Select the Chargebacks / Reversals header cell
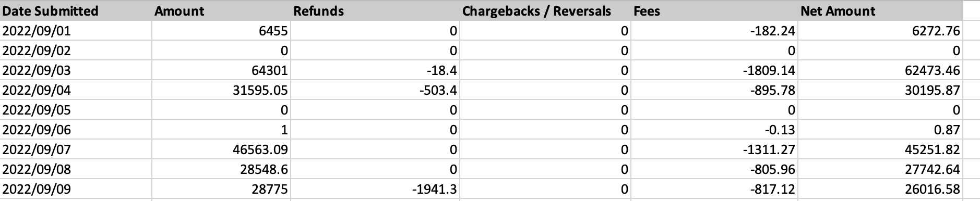Screen dimensions: 980x201 pos(545,11)
